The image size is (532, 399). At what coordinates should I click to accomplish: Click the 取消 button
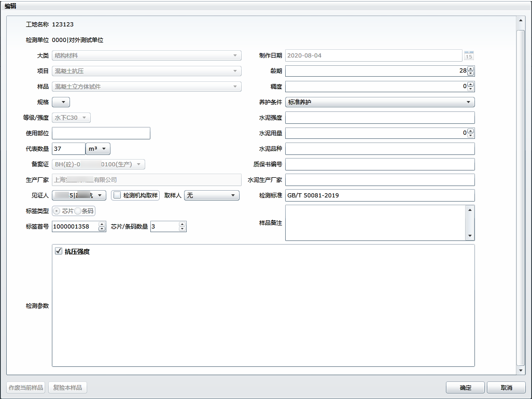point(506,388)
